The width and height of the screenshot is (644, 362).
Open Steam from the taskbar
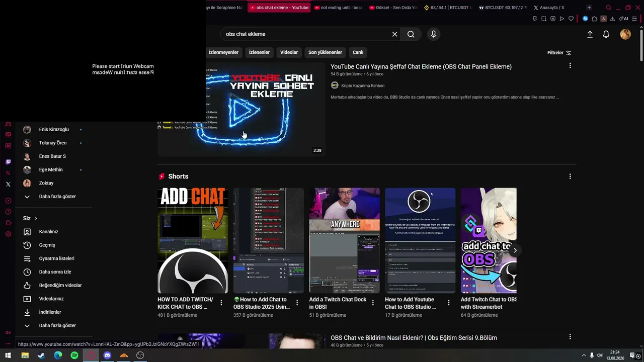click(x=41, y=355)
